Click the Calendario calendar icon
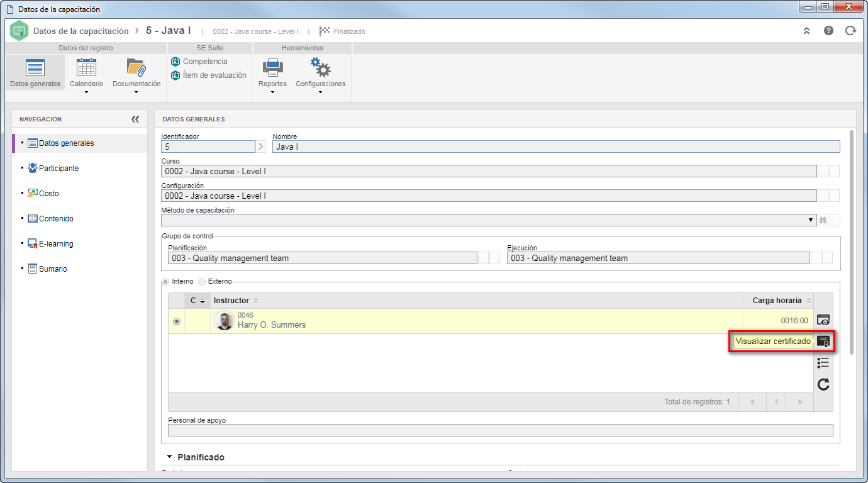This screenshot has height=483, width=868. pyautogui.click(x=86, y=67)
